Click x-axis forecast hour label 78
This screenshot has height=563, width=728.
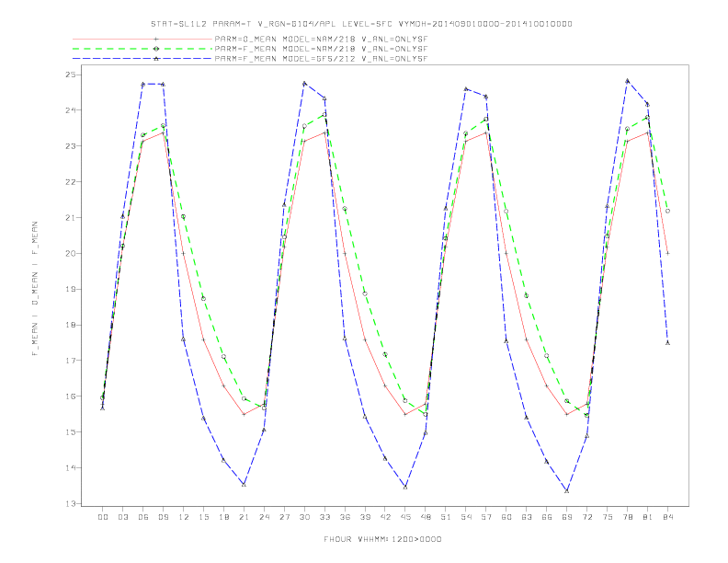[628, 517]
